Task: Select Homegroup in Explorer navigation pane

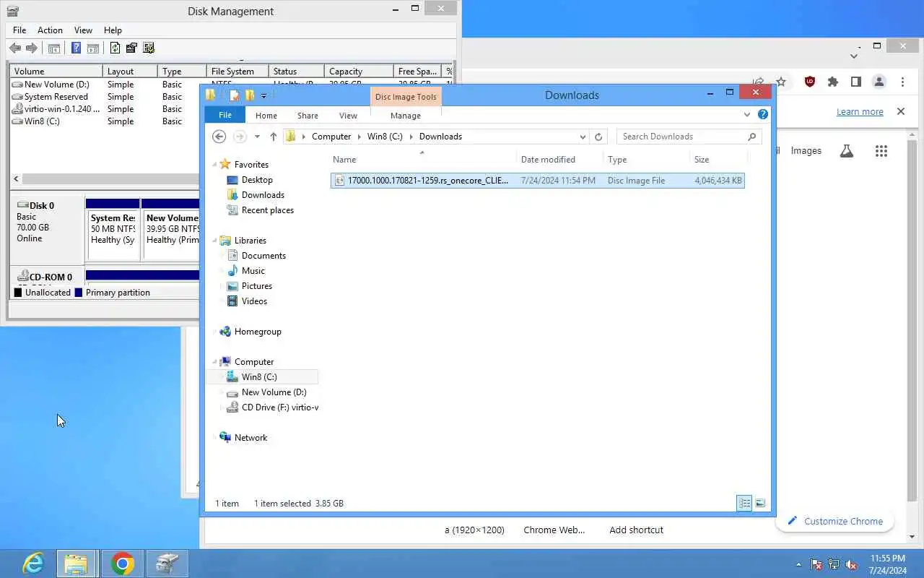Action: coord(258,332)
